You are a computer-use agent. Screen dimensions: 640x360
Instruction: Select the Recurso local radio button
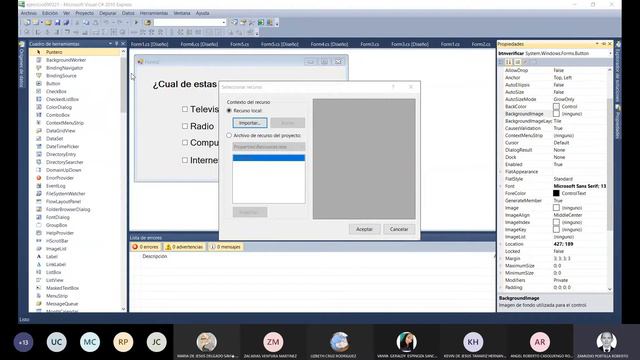tap(229, 111)
